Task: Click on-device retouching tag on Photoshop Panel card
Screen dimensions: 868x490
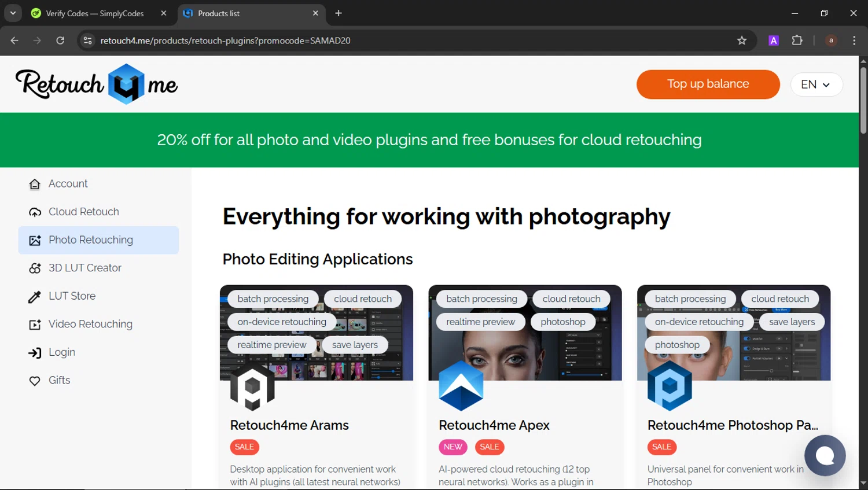Action: click(699, 322)
